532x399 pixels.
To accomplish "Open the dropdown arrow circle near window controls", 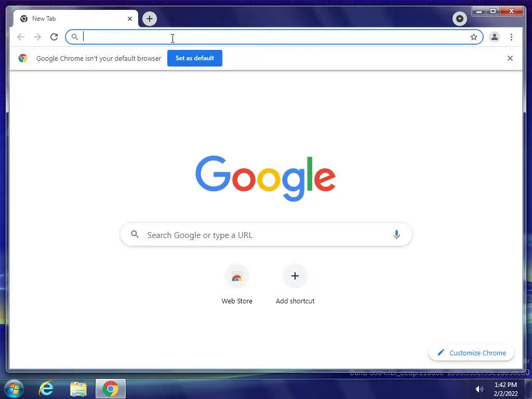I will point(459,19).
